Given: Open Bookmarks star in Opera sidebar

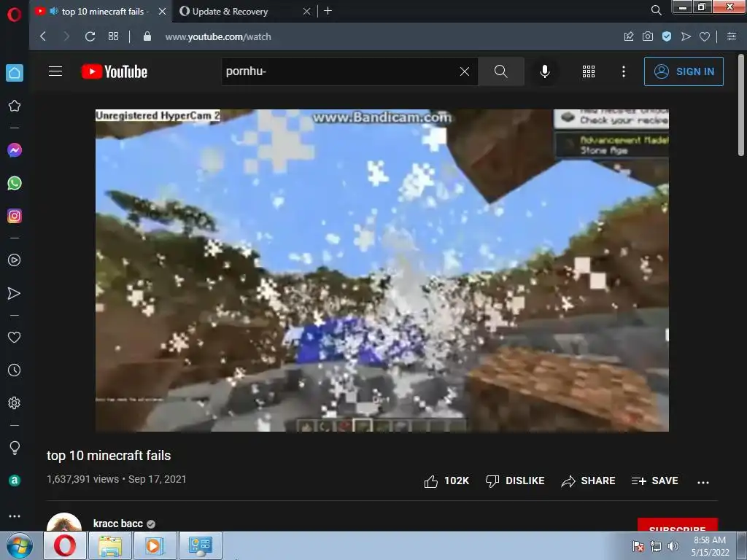Looking at the screenshot, I should click(x=15, y=106).
